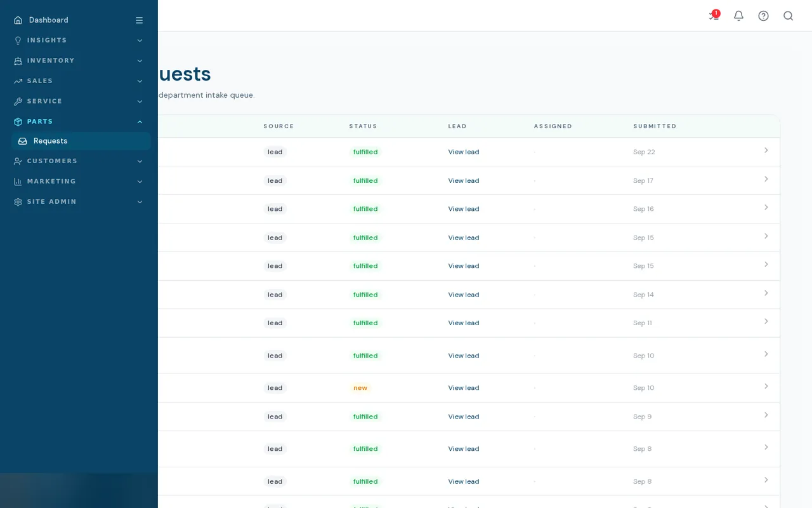812x508 pixels.
Task: Open View lead in the new-status row
Action: pyautogui.click(x=464, y=388)
